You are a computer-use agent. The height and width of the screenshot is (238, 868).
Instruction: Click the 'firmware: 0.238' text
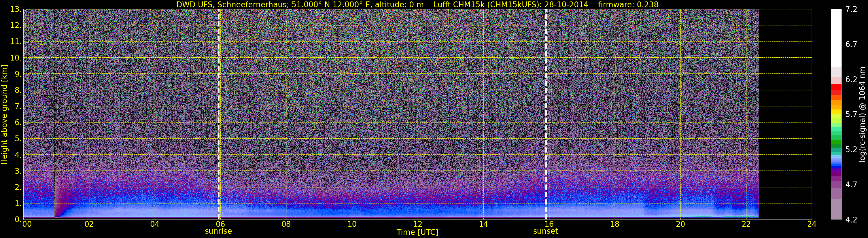tap(628, 4)
